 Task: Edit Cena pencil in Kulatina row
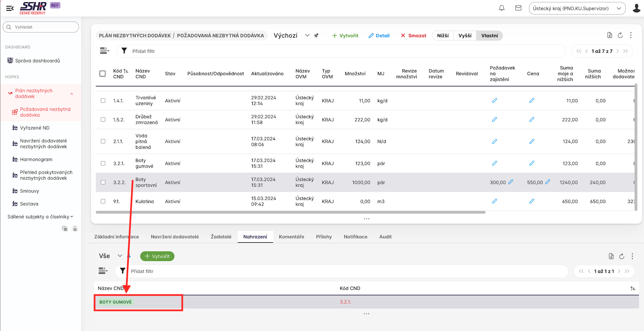point(532,201)
